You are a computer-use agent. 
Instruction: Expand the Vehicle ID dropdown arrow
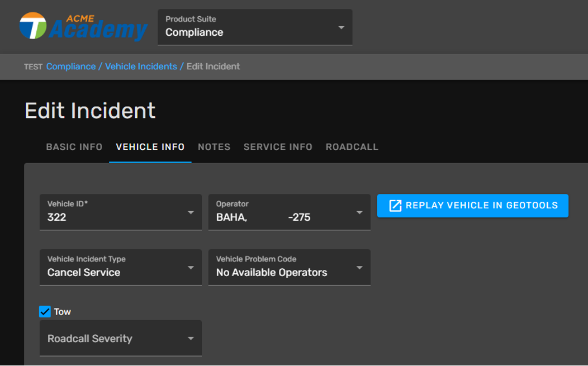click(x=191, y=212)
